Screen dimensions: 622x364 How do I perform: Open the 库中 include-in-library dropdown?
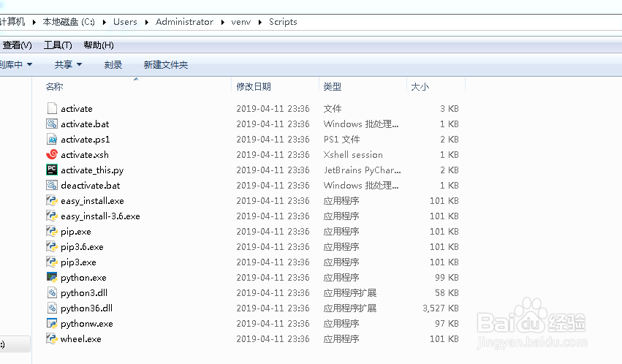16,64
